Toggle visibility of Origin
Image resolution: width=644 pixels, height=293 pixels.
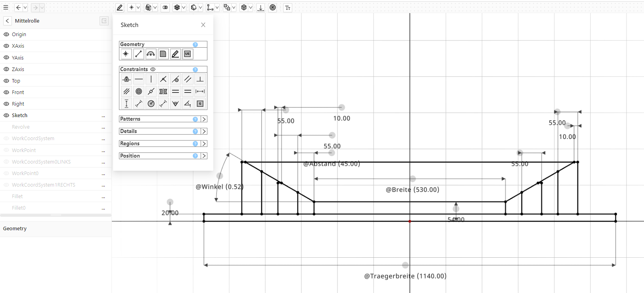point(6,35)
